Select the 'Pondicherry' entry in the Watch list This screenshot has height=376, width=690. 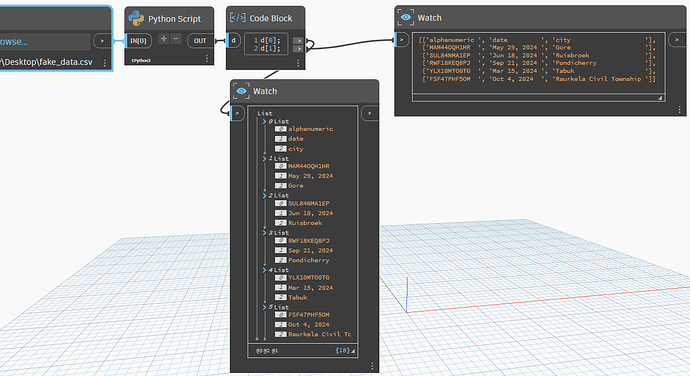tap(308, 260)
